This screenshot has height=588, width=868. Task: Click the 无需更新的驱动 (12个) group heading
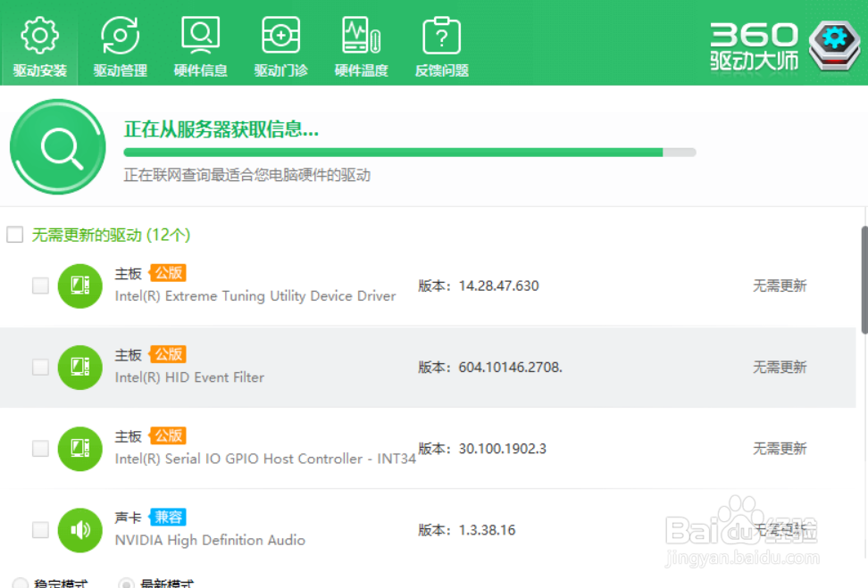111,235
